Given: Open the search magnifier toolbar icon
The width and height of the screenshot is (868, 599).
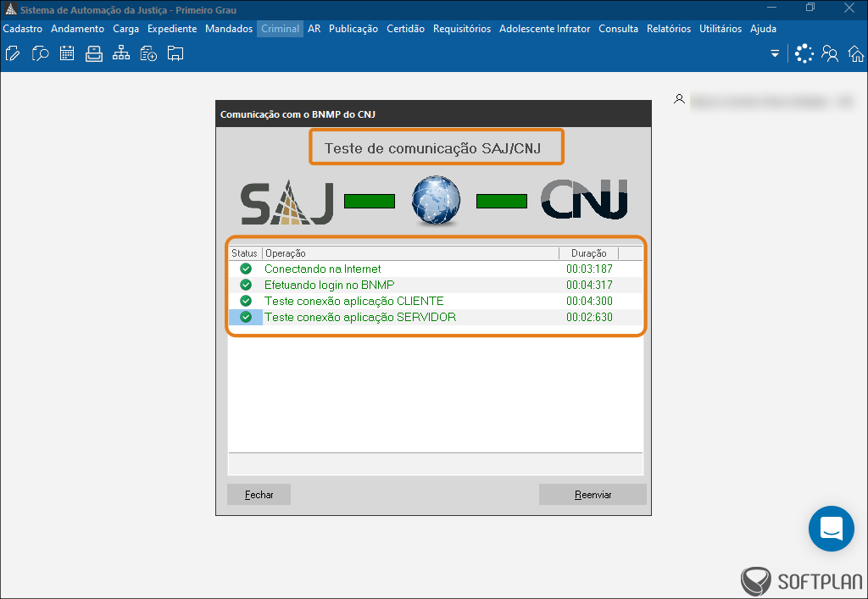Looking at the screenshot, I should coord(40,53).
